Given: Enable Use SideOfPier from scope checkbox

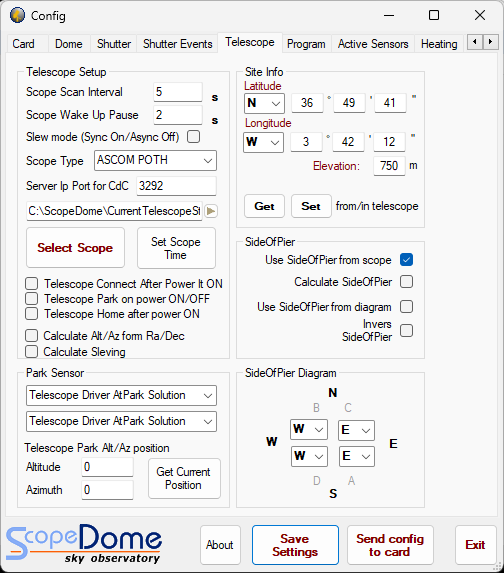Looking at the screenshot, I should (406, 260).
